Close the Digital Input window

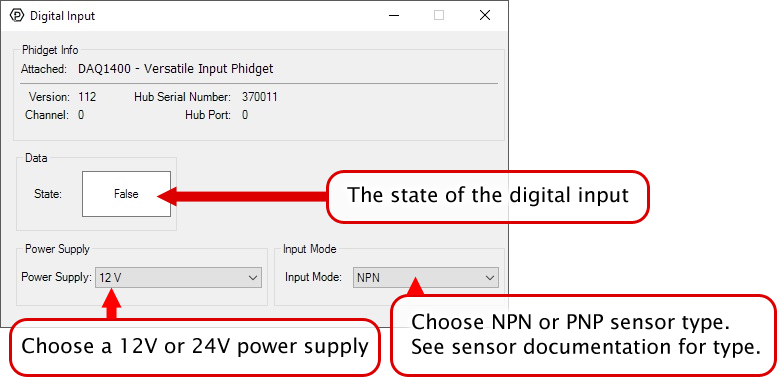(x=485, y=15)
